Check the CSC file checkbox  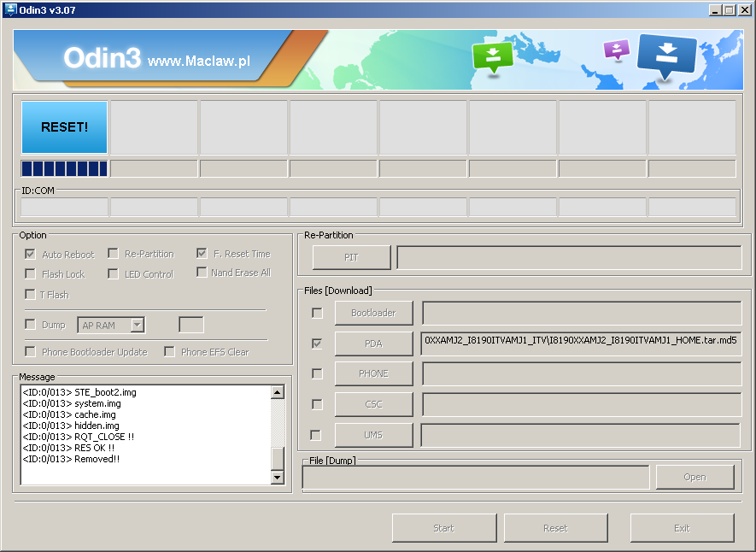(317, 404)
